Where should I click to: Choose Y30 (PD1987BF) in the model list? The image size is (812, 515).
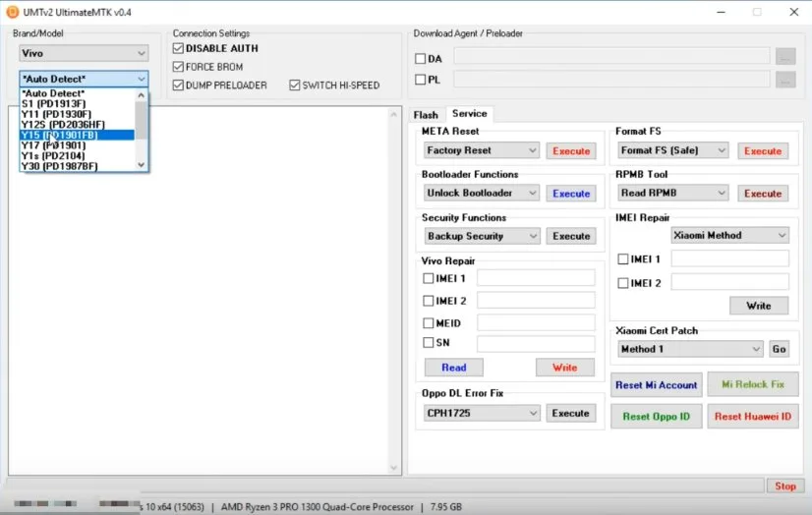(59, 166)
